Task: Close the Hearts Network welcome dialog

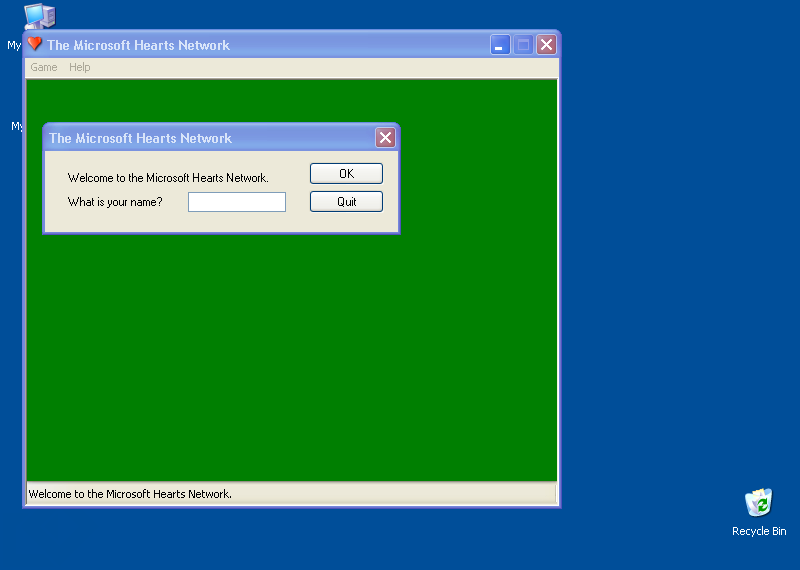Action: click(x=385, y=137)
